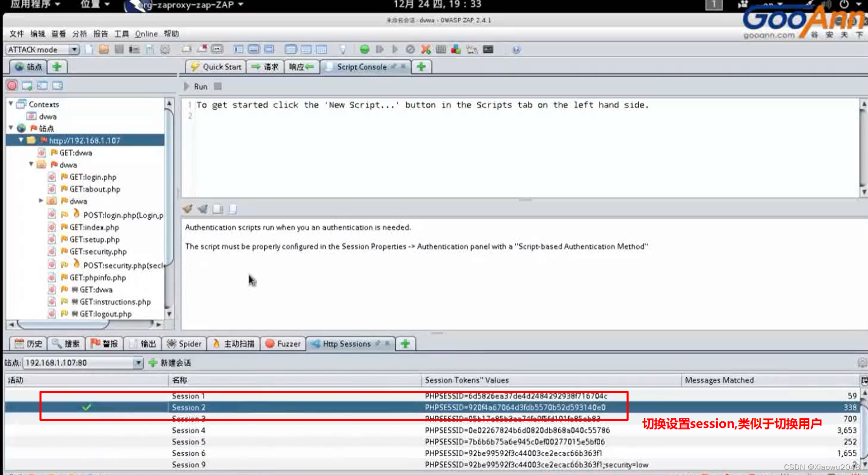Screen dimensions: 868x475
Task: Open the 文件 menu
Action: click(17, 34)
